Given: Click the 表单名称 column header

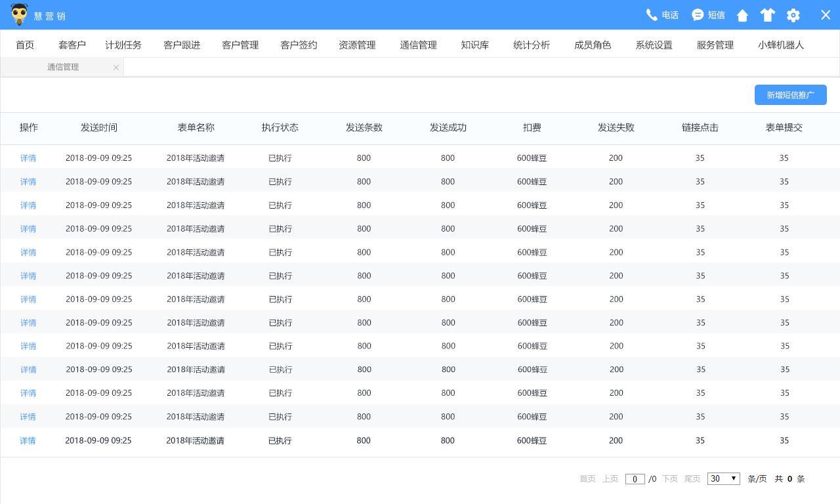Looking at the screenshot, I should [196, 127].
